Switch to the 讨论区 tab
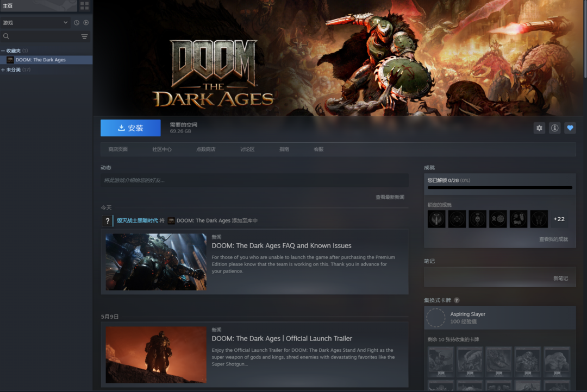 click(247, 149)
